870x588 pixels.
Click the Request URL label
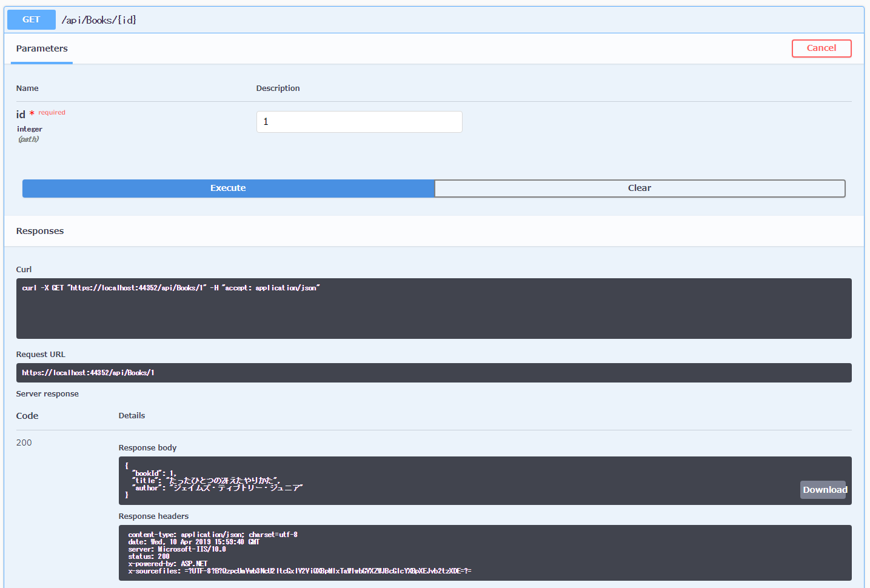pos(41,355)
